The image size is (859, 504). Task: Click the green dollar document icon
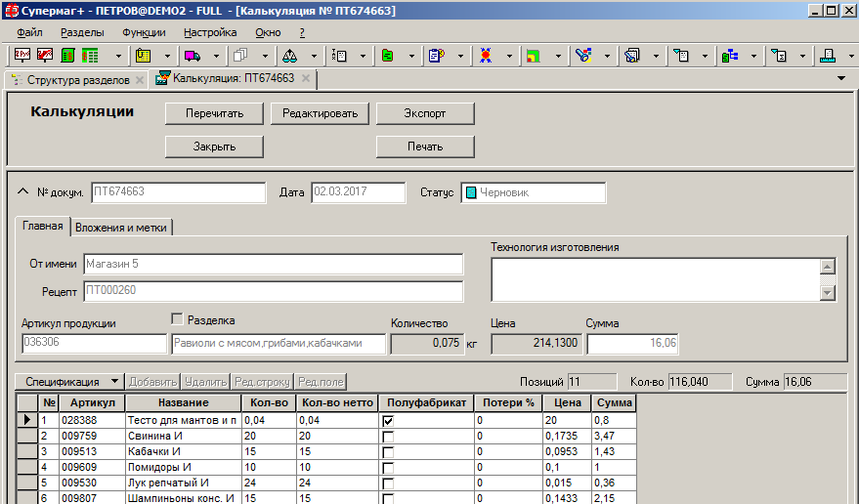(x=68, y=56)
